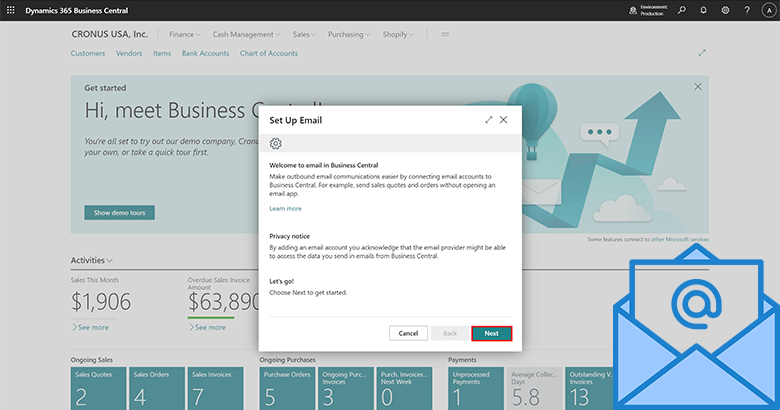This screenshot has height=410, width=780.
Task: Open the Sales Orders tile
Action: tap(157, 389)
